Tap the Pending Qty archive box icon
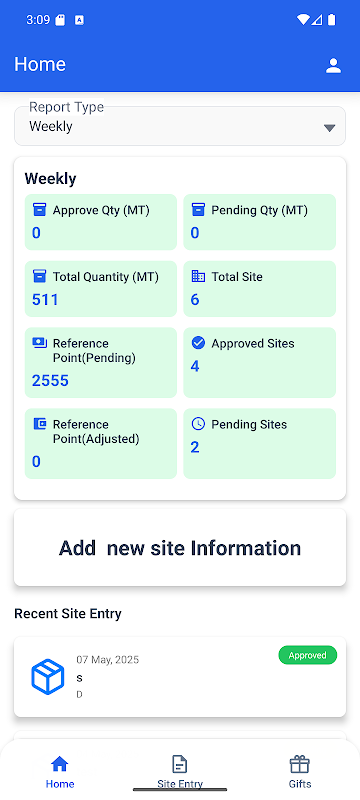 coord(198,210)
